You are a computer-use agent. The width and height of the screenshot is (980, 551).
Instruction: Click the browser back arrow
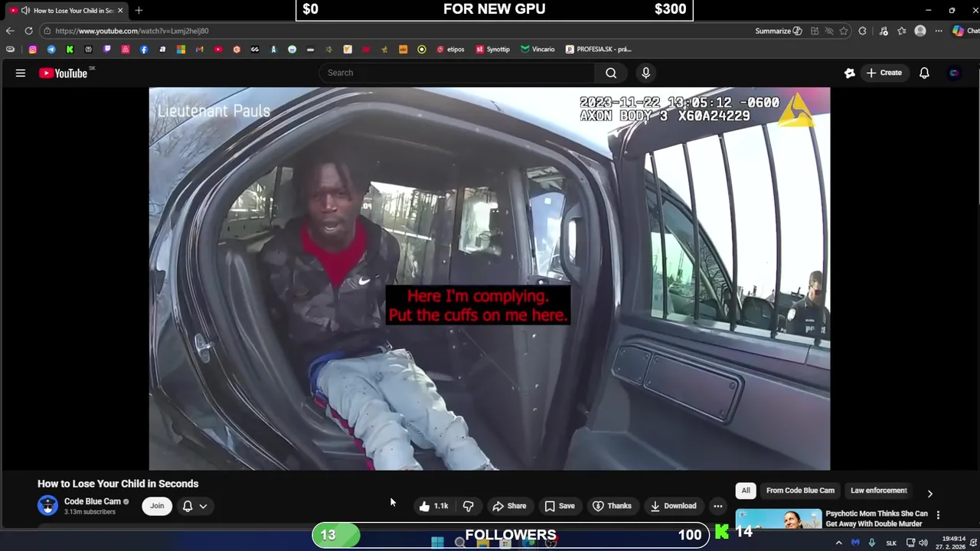click(10, 31)
